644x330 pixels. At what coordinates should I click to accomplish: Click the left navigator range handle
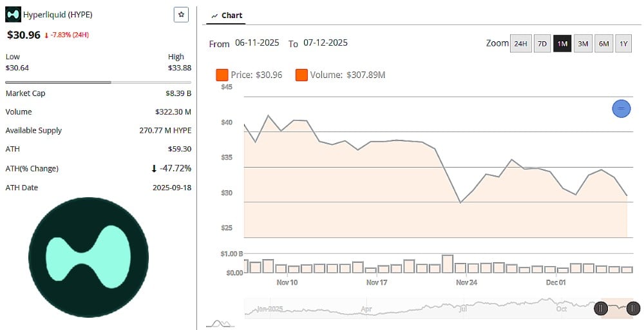pyautogui.click(x=601, y=309)
